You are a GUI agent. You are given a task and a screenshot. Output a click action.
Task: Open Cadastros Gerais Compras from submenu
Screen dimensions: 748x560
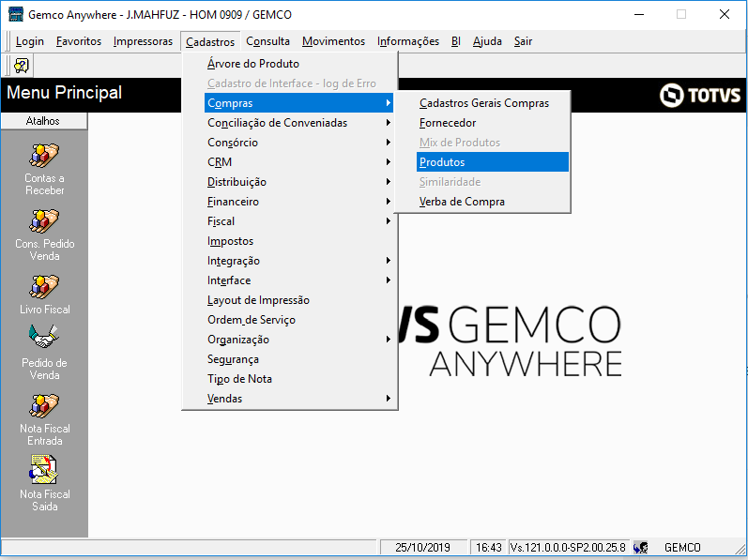(493, 103)
